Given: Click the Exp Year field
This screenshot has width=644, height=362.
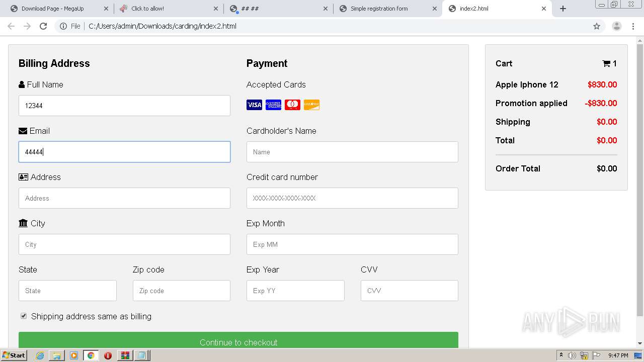Looking at the screenshot, I should tap(295, 291).
